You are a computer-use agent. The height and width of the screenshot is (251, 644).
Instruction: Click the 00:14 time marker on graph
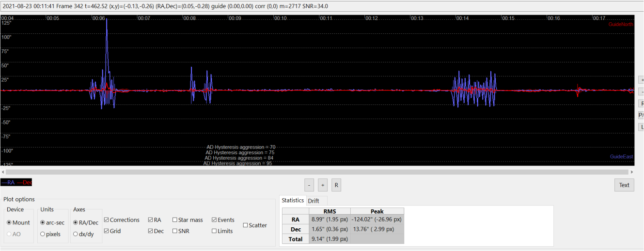point(462,18)
